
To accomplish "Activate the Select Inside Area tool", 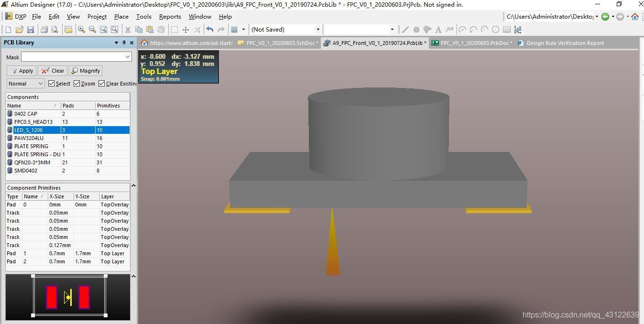I will (x=175, y=30).
